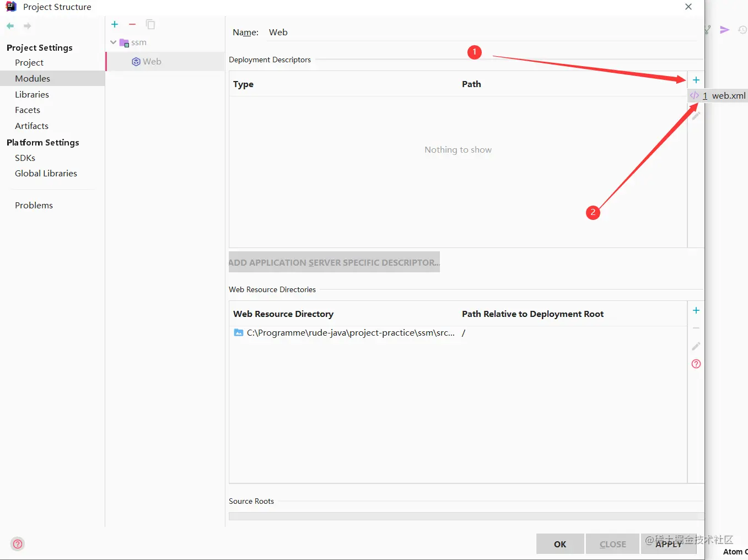Copy the selected module icon

point(150,24)
